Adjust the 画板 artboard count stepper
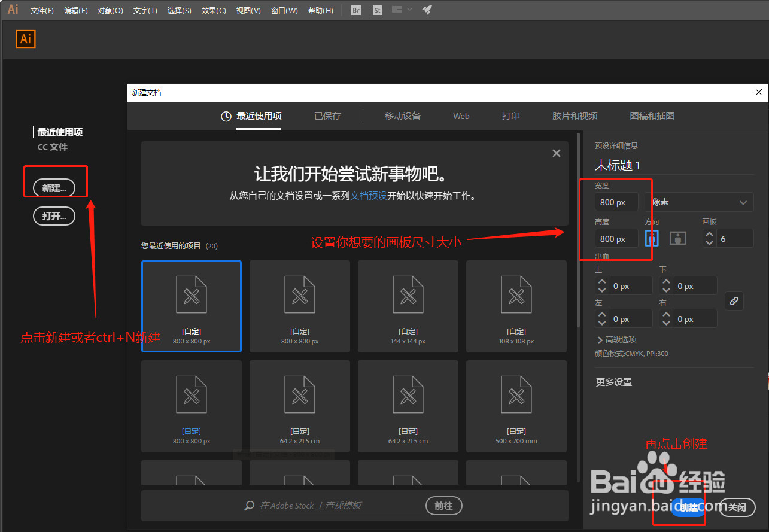Screen dimensions: 769x532 coord(710,238)
